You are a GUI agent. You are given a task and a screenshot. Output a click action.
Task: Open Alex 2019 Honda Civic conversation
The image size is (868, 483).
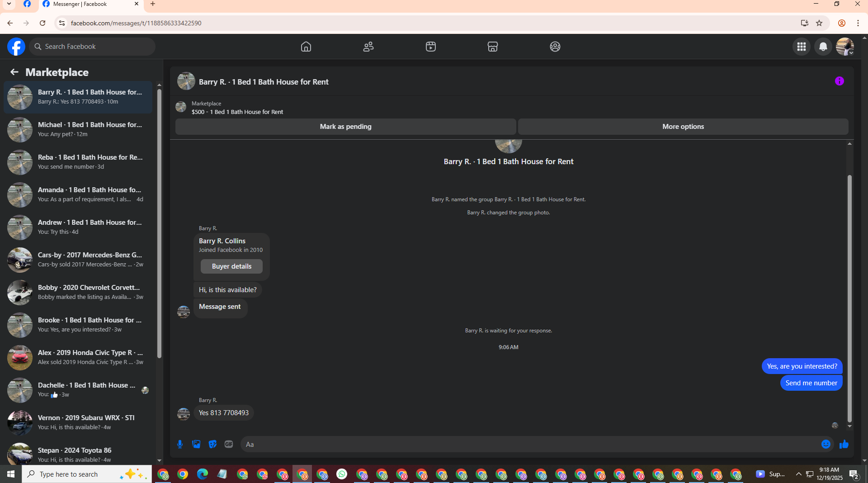(x=78, y=358)
